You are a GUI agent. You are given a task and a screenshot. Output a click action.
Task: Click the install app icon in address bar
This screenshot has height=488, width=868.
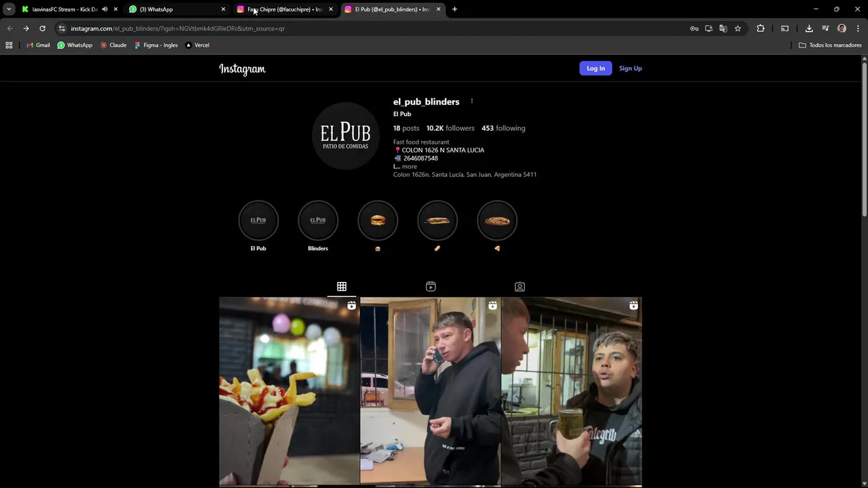click(709, 28)
